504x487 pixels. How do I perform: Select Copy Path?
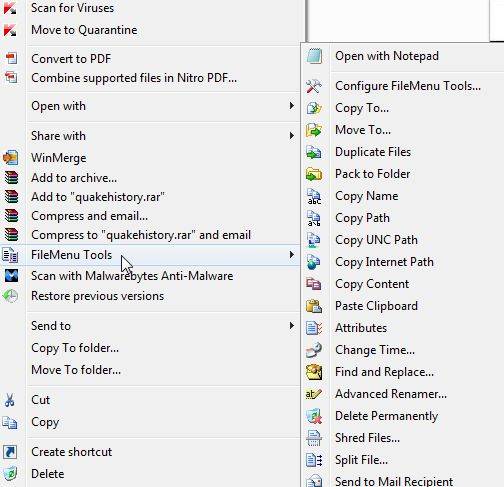(362, 218)
